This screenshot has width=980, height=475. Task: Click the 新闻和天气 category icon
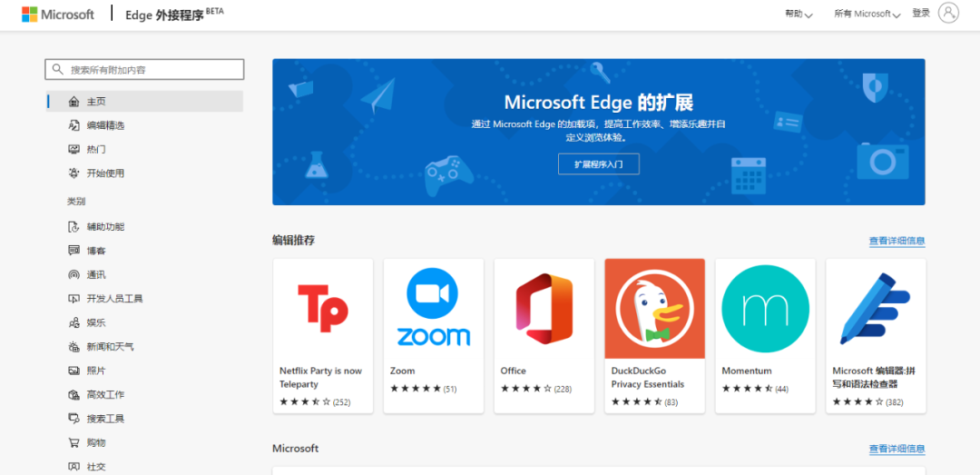[73, 347]
